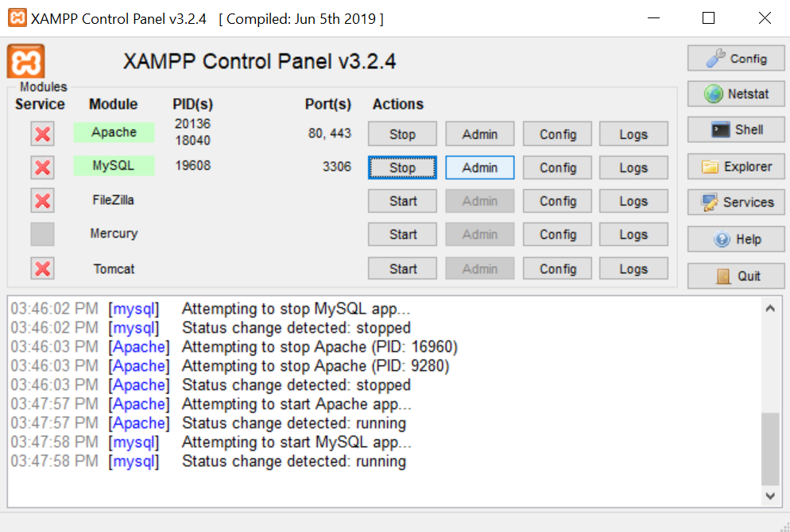Screen dimensions: 790x532
Task: Open the Help button
Action: pyautogui.click(x=736, y=239)
